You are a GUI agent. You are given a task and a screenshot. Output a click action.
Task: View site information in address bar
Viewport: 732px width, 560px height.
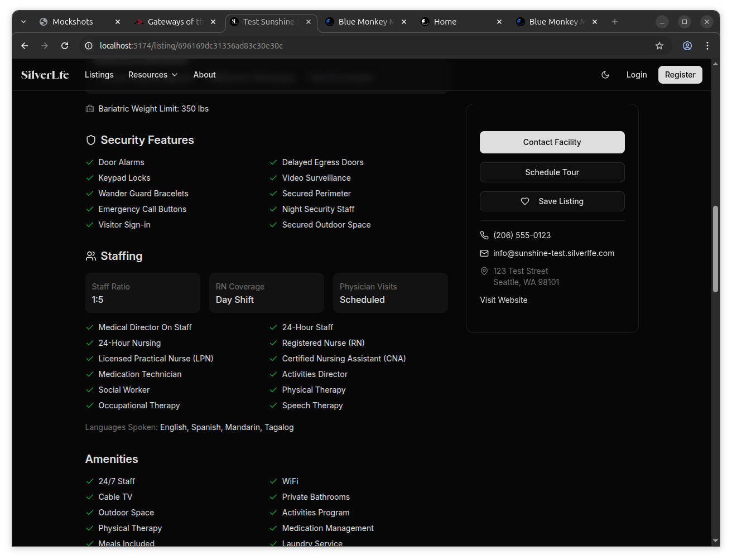[88, 46]
